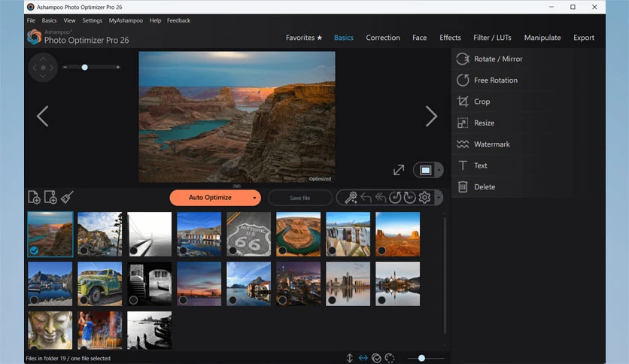Check the coastal village thumbnail selection circle

coord(84,251)
